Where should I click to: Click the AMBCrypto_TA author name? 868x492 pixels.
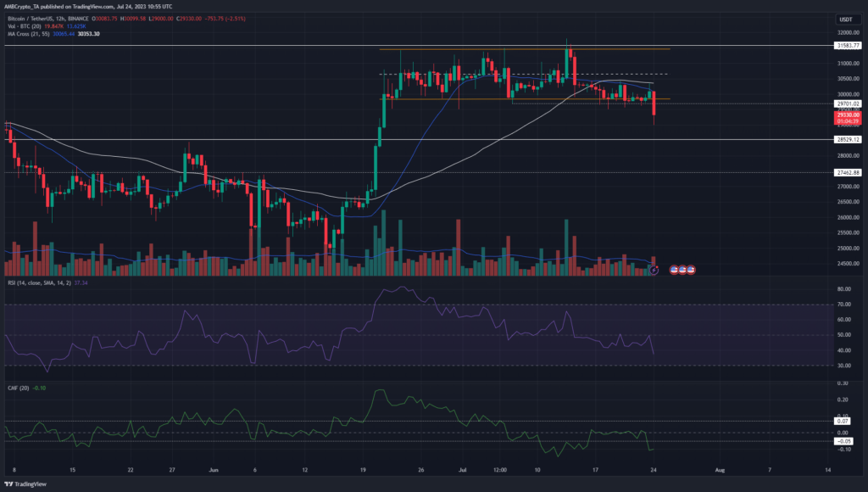tap(25, 4)
